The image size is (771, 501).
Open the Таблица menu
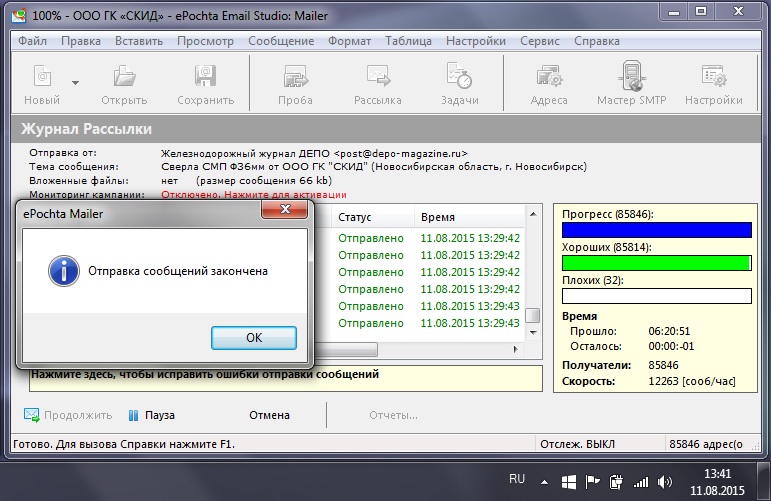408,41
